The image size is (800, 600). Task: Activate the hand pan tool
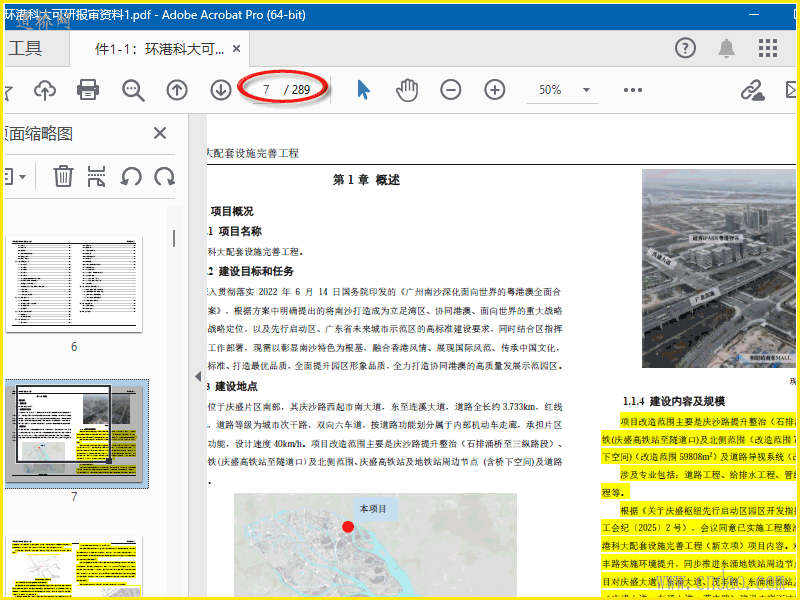pos(407,90)
